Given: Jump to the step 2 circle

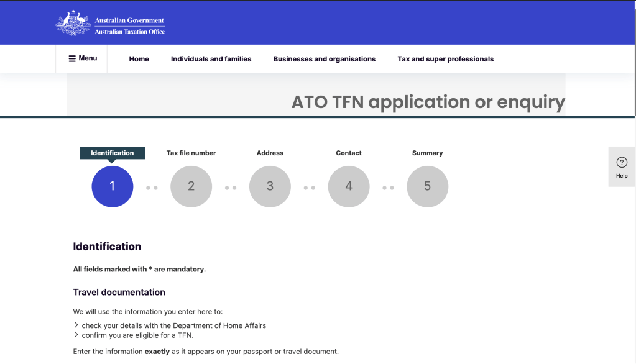Looking at the screenshot, I should (x=191, y=186).
